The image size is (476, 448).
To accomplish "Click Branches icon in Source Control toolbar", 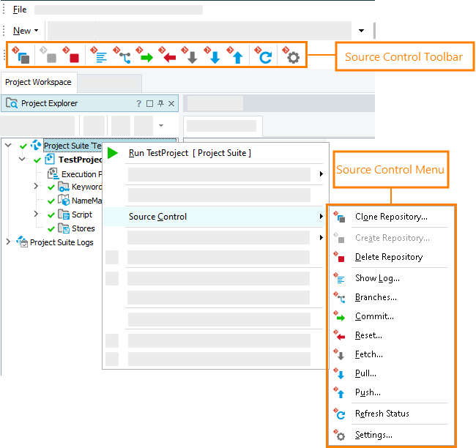I will tap(123, 56).
